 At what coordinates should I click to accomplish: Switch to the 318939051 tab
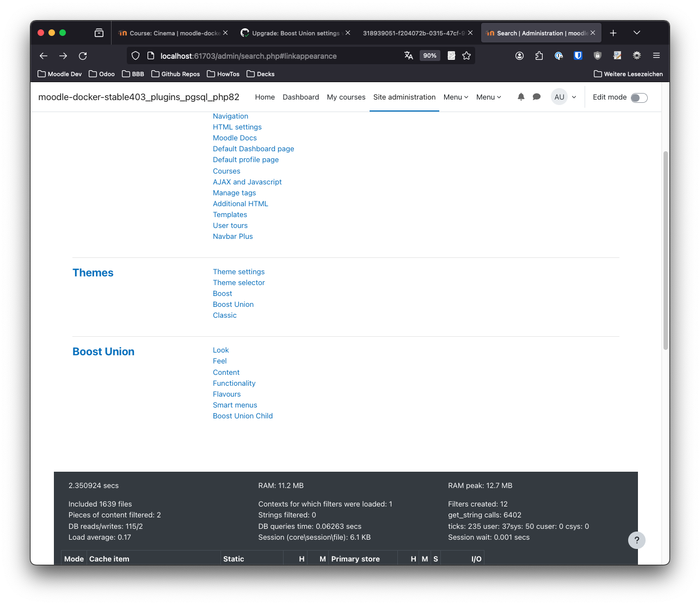pos(414,33)
